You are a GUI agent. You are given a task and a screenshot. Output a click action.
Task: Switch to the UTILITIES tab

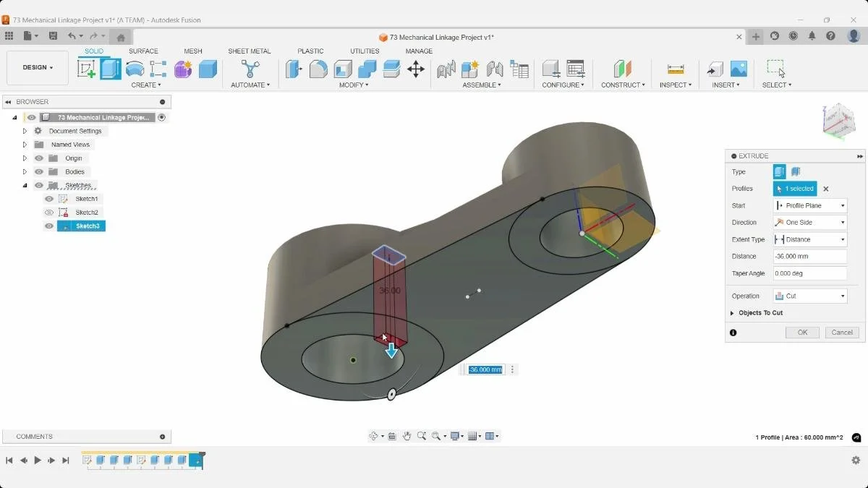[365, 51]
